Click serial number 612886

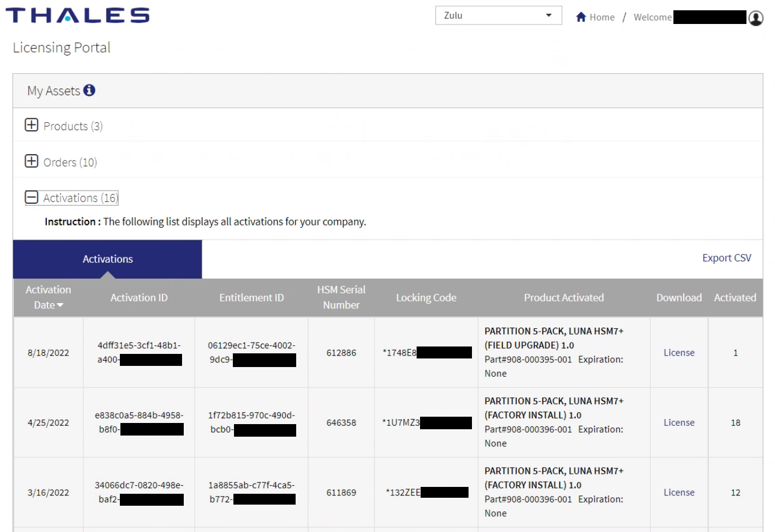(341, 353)
